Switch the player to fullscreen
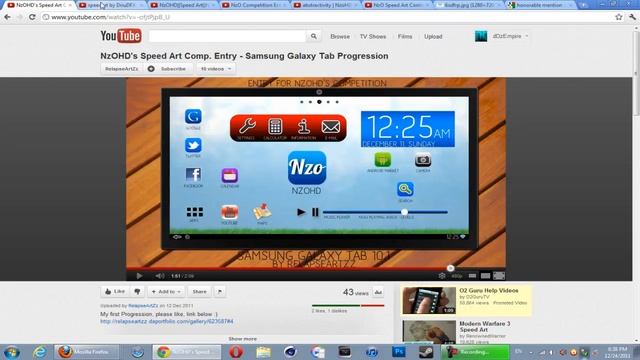Image resolution: width=640 pixels, height=360 pixels. click(499, 276)
